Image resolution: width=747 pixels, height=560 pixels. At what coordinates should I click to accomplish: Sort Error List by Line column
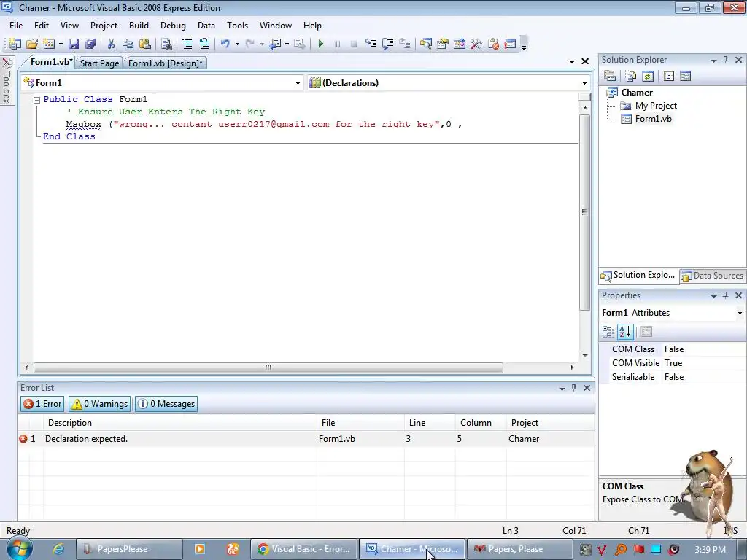(430, 423)
